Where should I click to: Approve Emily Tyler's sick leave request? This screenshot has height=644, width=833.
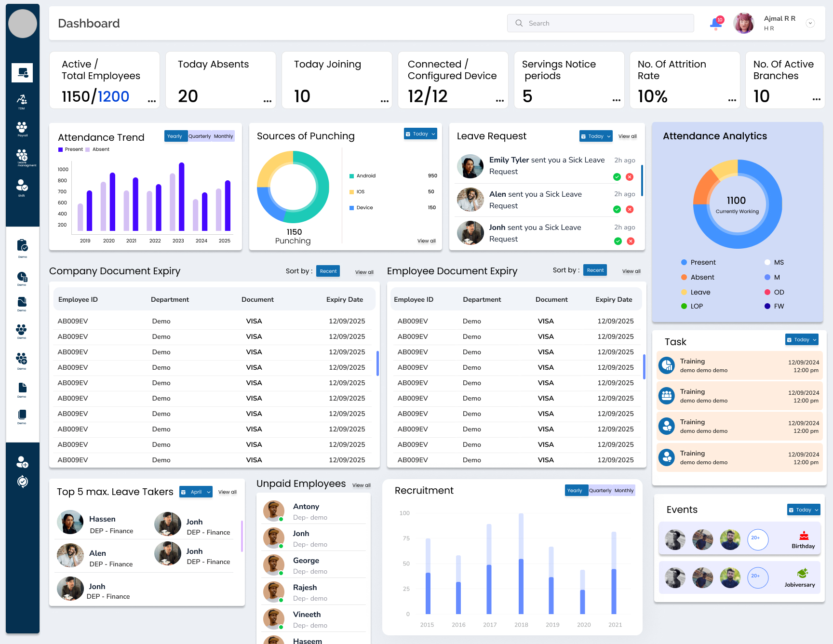617,177
